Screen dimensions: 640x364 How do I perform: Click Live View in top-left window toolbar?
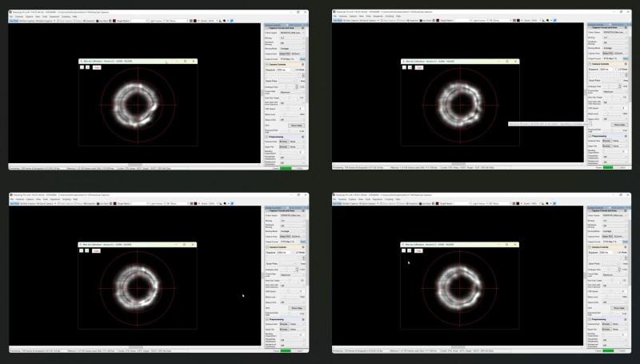14,21
